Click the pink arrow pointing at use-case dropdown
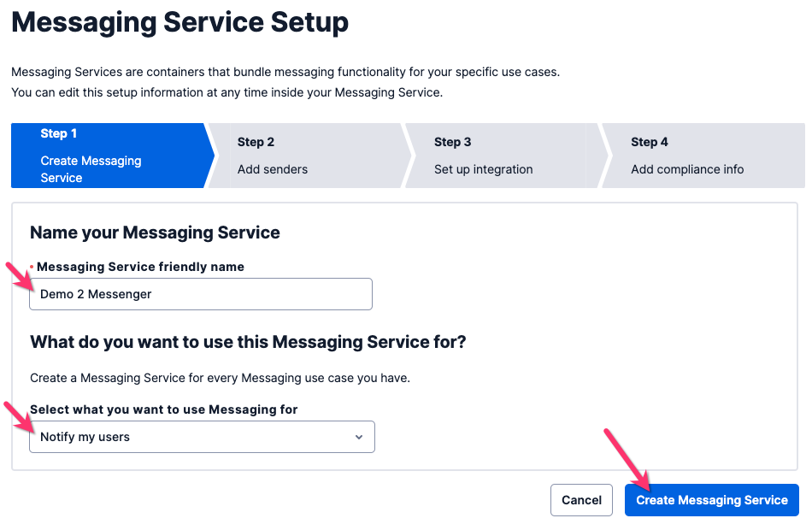Image resolution: width=812 pixels, height=524 pixels. click(19, 415)
